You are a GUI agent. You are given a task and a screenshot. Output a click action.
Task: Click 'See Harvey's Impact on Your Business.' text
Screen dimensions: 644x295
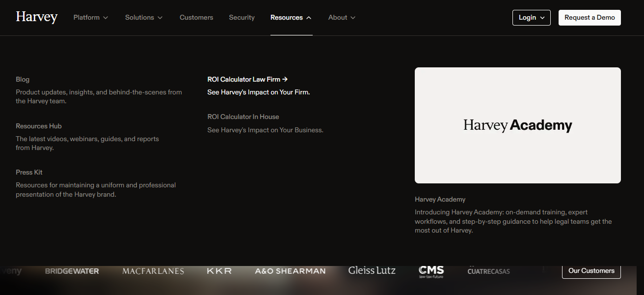point(265,130)
